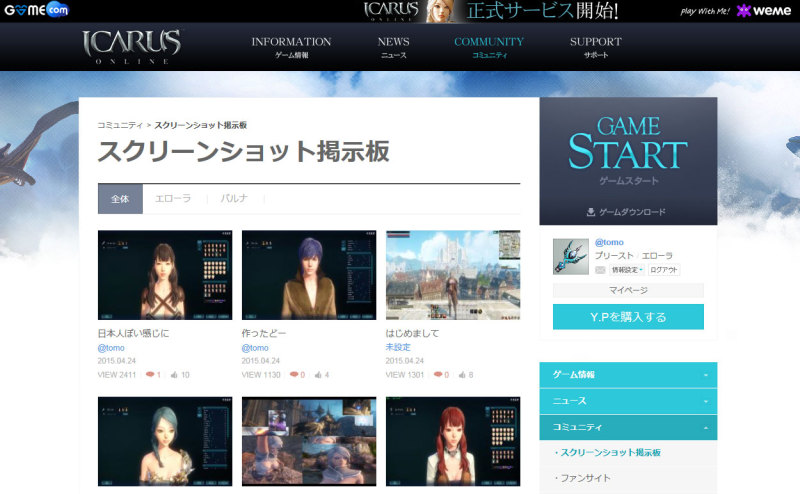The image size is (800, 494).
Task: Click the Icarus official service banner
Action: (x=491, y=11)
